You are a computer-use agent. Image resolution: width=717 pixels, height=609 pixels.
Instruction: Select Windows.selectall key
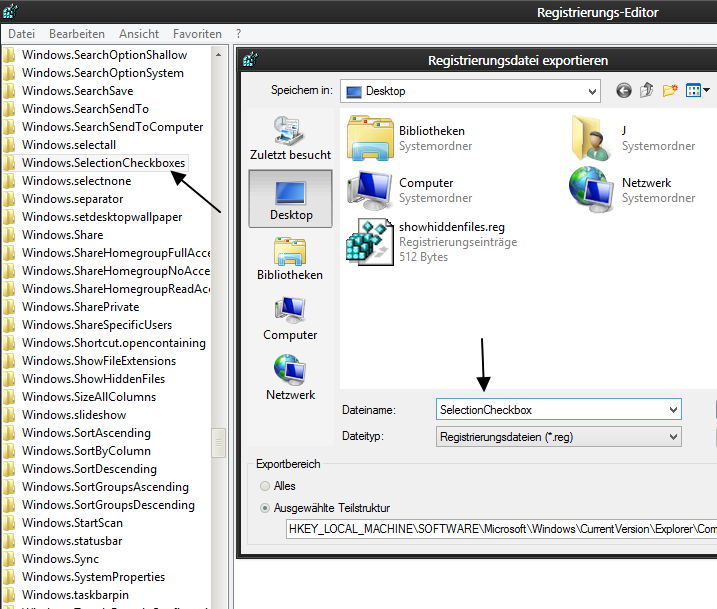(x=69, y=145)
